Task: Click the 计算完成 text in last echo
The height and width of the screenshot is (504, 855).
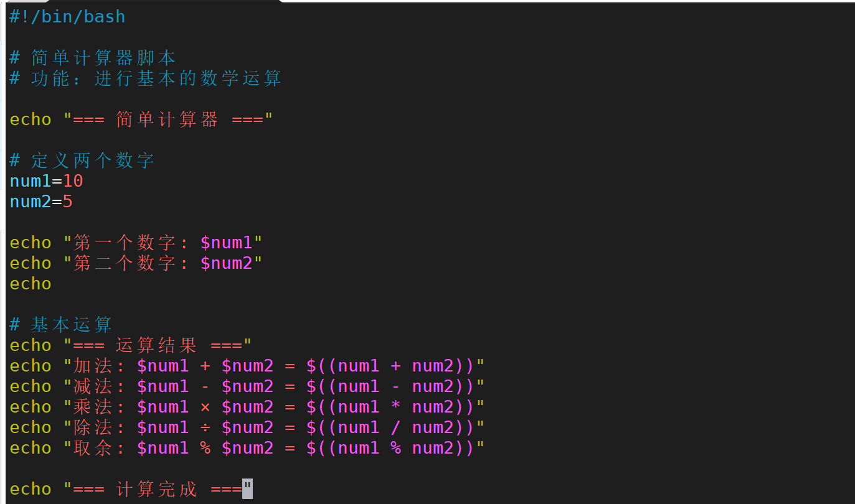Action: coord(156,489)
